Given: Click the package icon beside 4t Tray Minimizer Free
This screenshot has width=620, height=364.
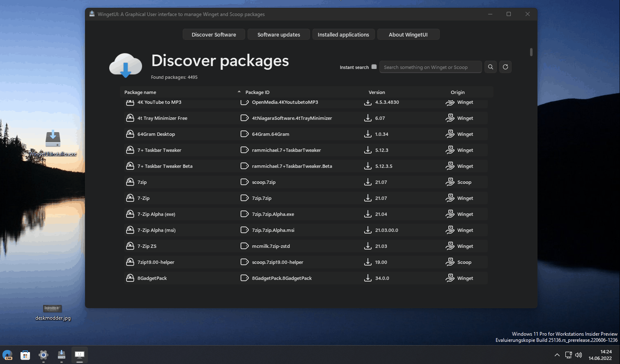Looking at the screenshot, I should [x=130, y=118].
